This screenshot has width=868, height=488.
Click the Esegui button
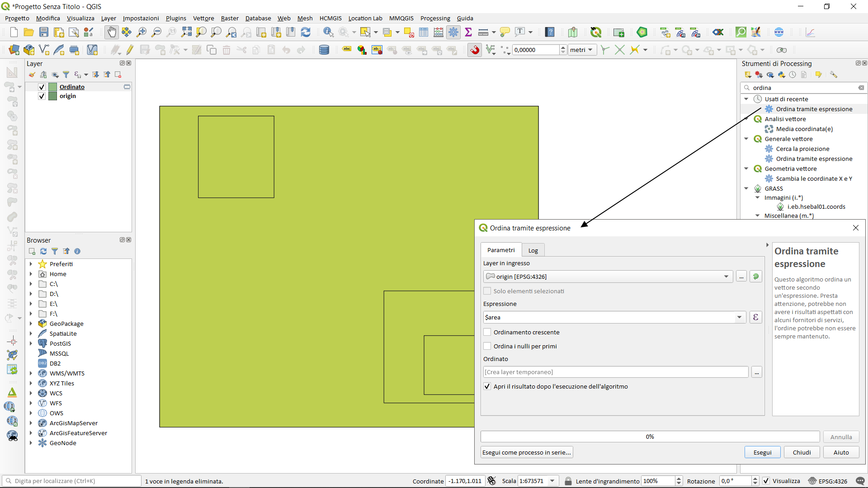[762, 452]
